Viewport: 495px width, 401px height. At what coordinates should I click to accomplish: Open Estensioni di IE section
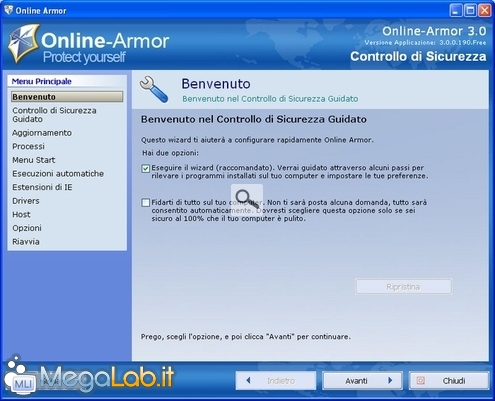[42, 187]
